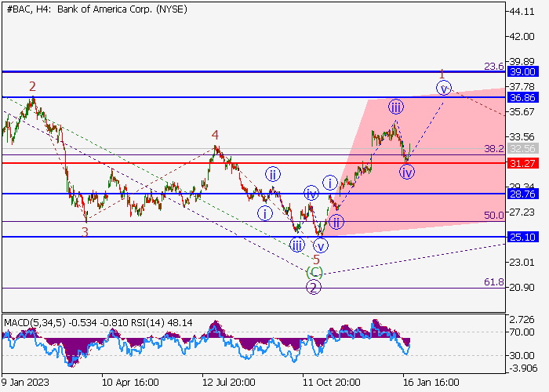Click the 12 Jul 20:00 date label
This screenshot has height=392, width=549.
[229, 383]
